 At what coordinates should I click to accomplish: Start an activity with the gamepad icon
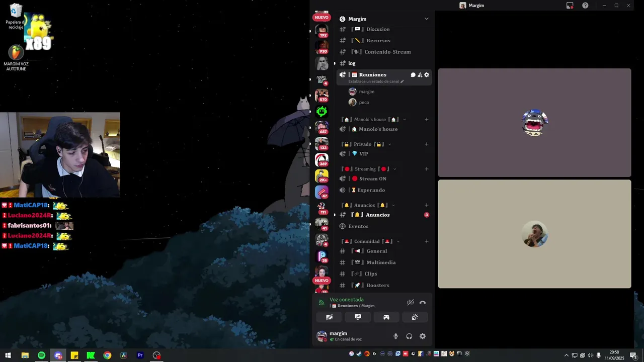pyautogui.click(x=386, y=317)
